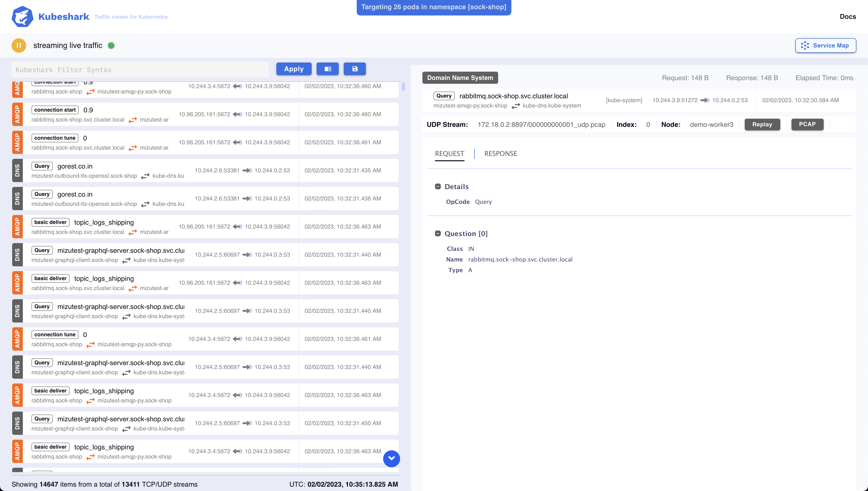Switch to the RESPONSE tab
Viewport: 868px width, 491px height.
[x=501, y=154]
